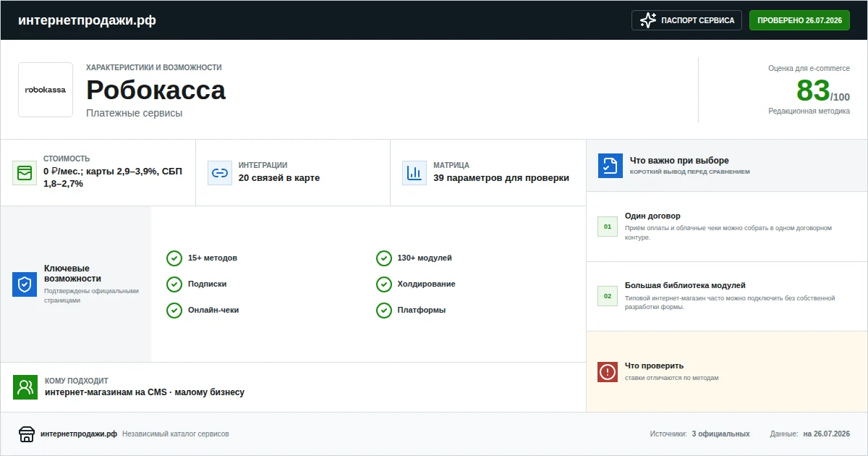Click the shield icon for Ключевые возможности
868x456 pixels.
pyautogui.click(x=25, y=284)
